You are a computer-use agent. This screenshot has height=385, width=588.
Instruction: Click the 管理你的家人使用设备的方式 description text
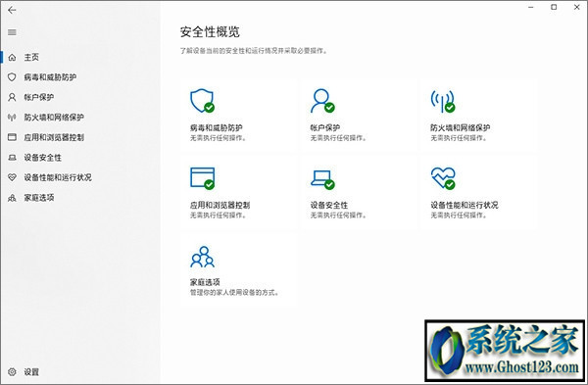(234, 292)
